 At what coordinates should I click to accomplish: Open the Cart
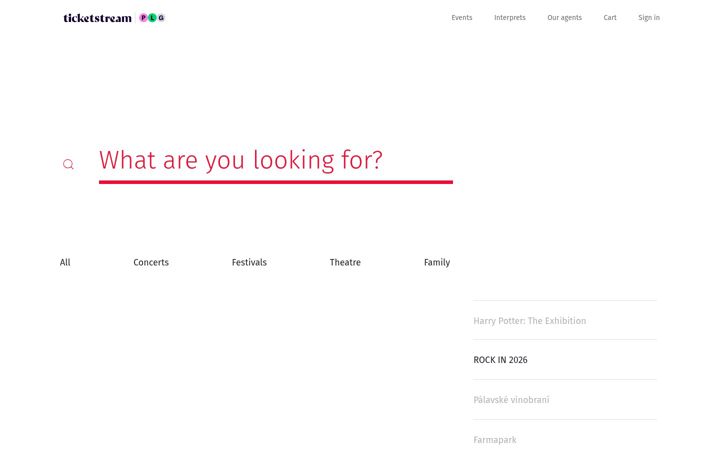tap(610, 17)
